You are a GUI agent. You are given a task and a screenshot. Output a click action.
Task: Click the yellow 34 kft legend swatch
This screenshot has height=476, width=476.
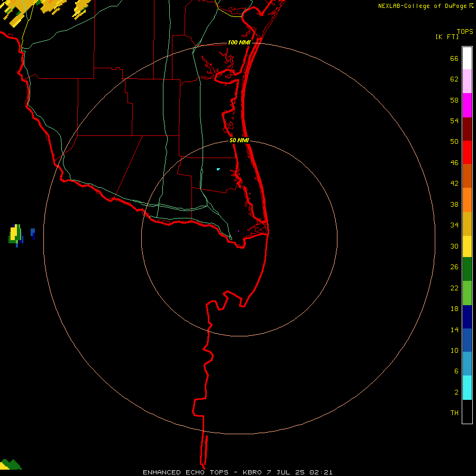click(467, 246)
